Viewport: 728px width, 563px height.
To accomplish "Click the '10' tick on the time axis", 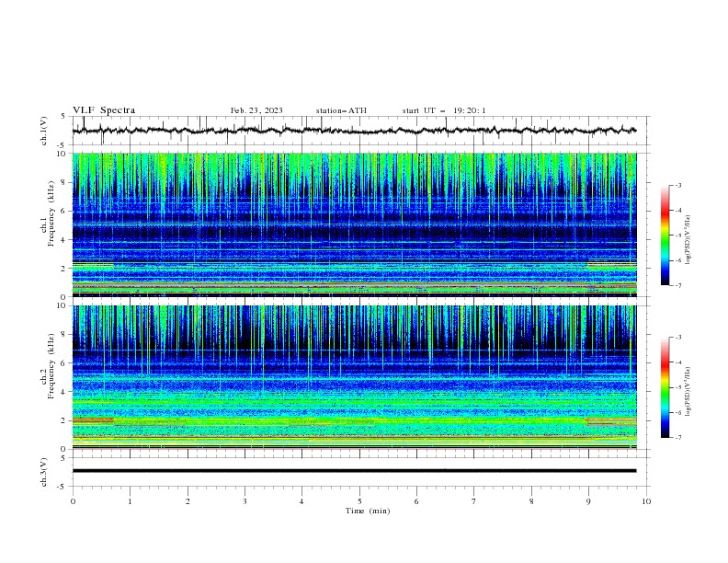I will [x=646, y=501].
